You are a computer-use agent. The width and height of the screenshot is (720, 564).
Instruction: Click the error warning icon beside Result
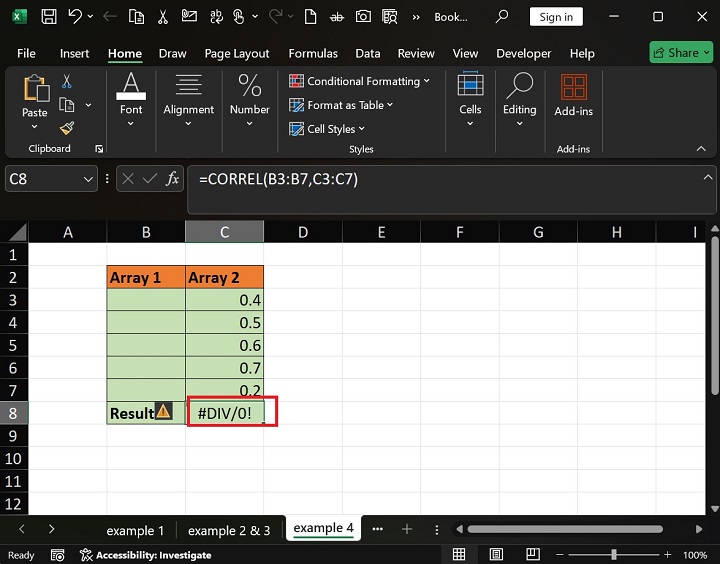[x=164, y=412]
